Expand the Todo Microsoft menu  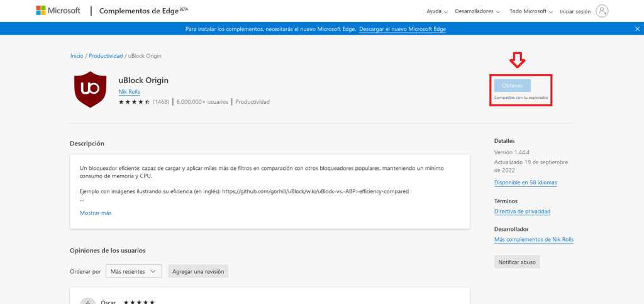531,11
